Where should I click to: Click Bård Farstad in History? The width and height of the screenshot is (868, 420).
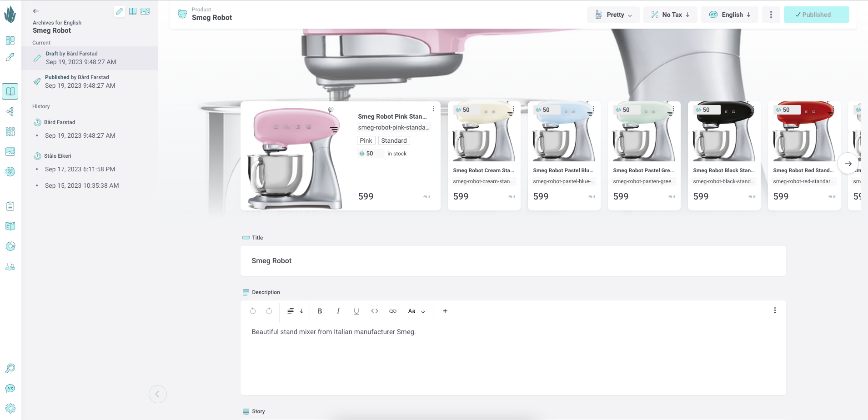click(x=60, y=122)
